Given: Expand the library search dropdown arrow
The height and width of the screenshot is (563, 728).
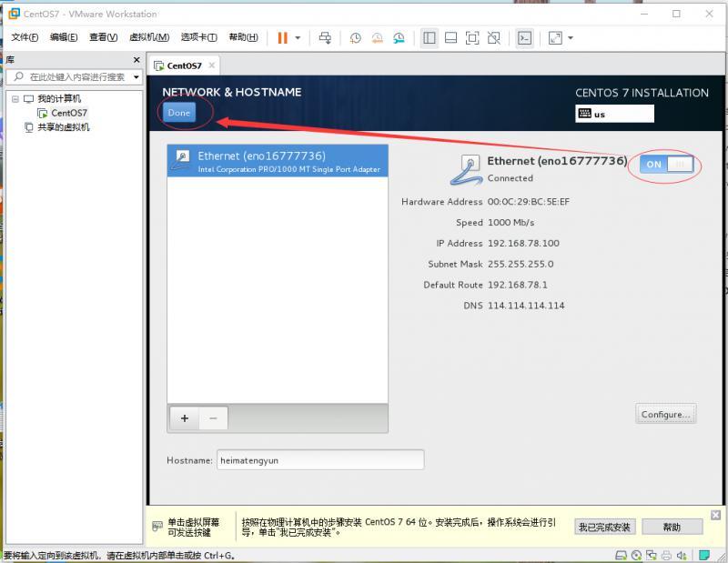Looking at the screenshot, I should (x=136, y=76).
